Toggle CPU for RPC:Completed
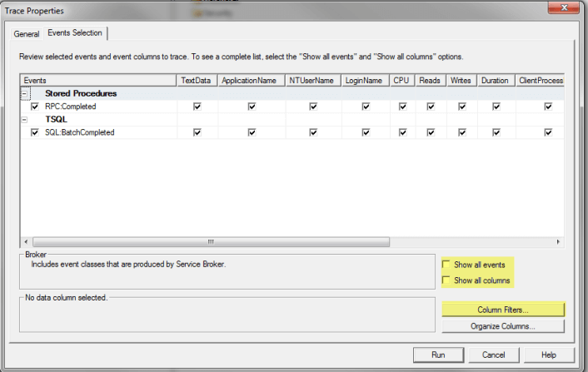The width and height of the screenshot is (588, 372). 403,107
